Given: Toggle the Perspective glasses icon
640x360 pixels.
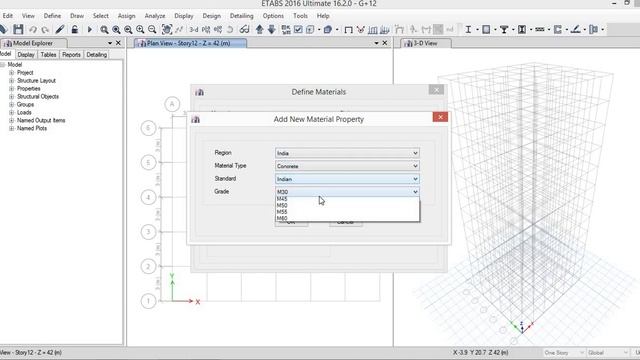Looking at the screenshot, I should [x=244, y=29].
